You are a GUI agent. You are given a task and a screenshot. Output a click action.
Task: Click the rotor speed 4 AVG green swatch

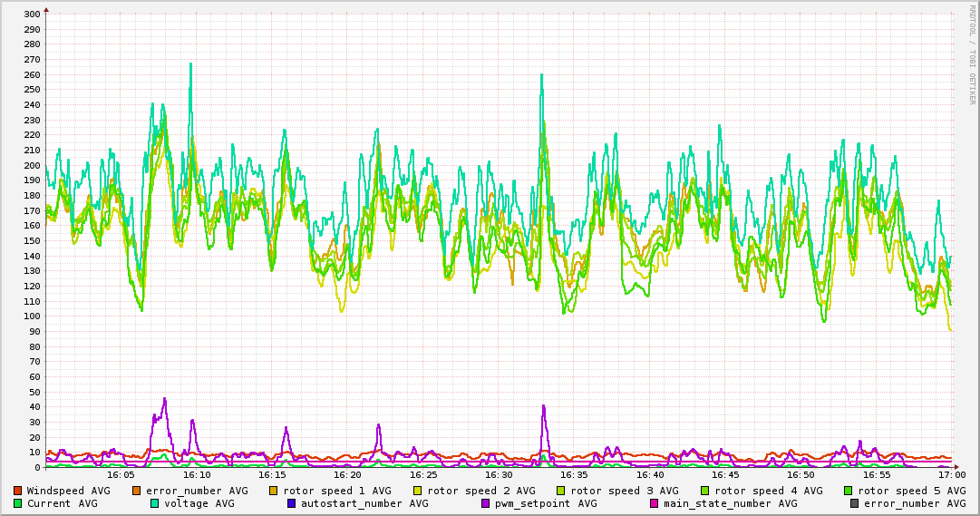tap(705, 491)
